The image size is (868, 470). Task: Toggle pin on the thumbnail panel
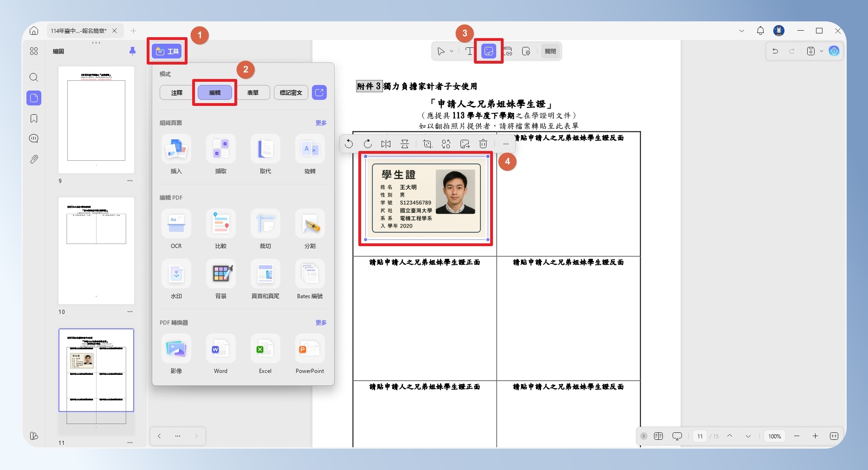[132, 51]
